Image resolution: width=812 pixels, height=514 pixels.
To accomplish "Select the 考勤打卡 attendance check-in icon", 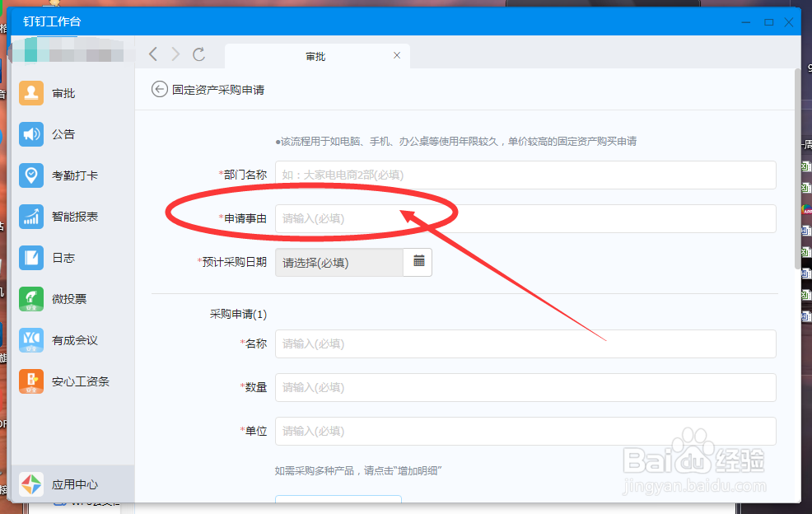I will point(30,175).
